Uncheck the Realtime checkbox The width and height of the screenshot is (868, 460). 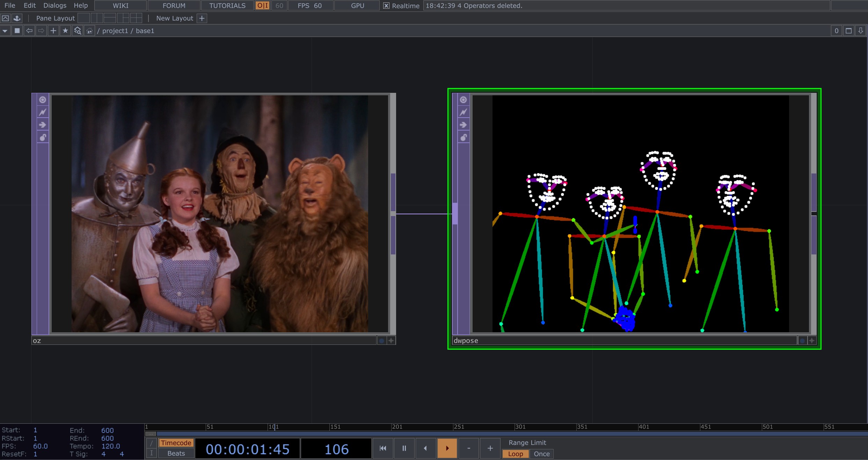point(386,6)
